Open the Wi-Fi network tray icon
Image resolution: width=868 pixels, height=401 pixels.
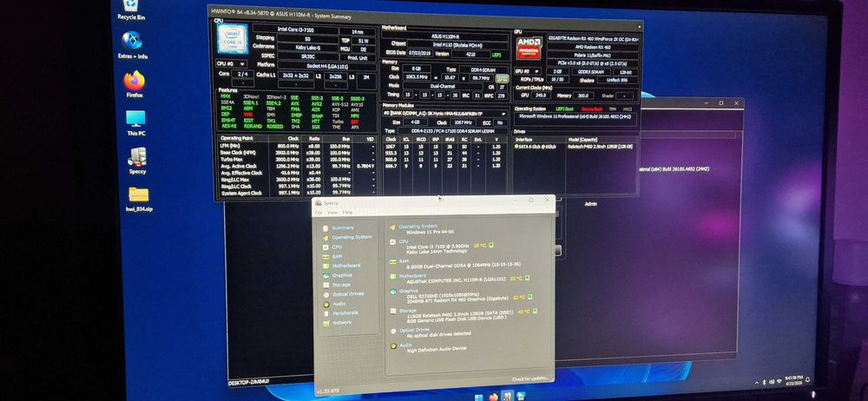click(x=779, y=382)
